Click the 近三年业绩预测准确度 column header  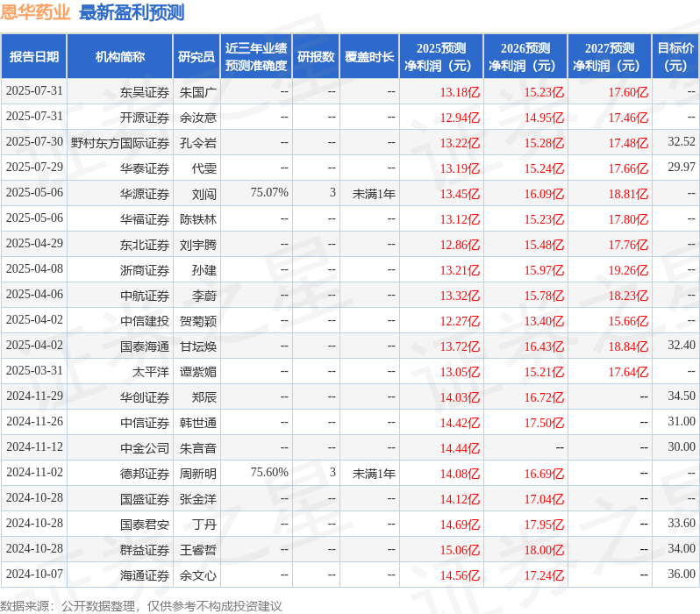tap(256, 57)
